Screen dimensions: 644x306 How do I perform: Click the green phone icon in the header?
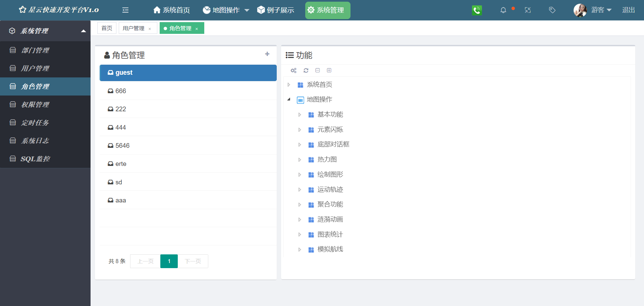[x=477, y=10]
